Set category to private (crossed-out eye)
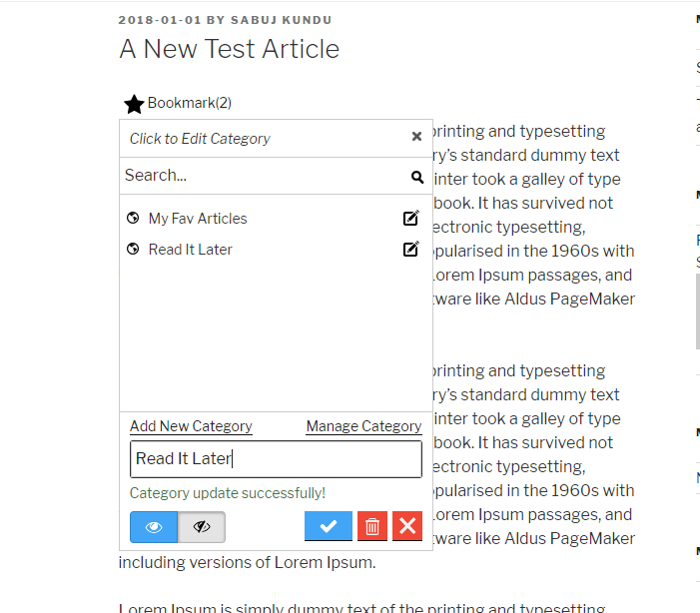Viewport: 700px width, 613px height. (202, 527)
